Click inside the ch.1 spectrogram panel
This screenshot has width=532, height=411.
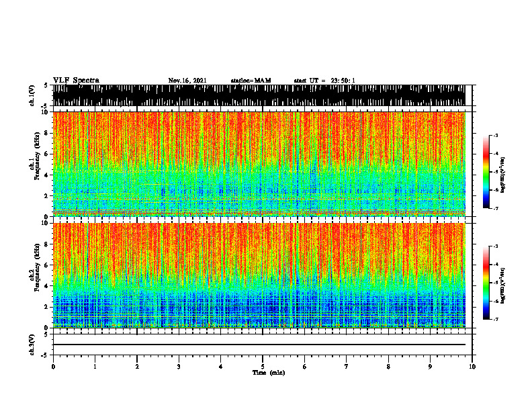(259, 164)
